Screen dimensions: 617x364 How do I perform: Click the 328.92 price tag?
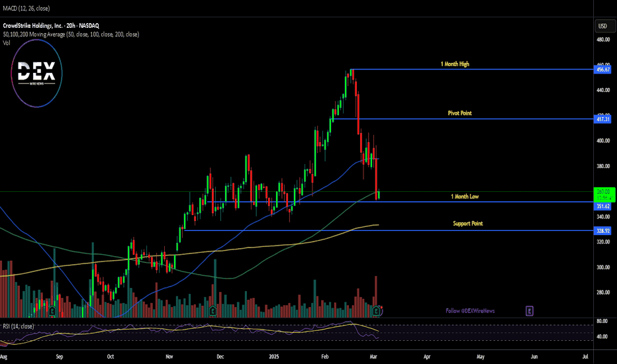click(603, 231)
